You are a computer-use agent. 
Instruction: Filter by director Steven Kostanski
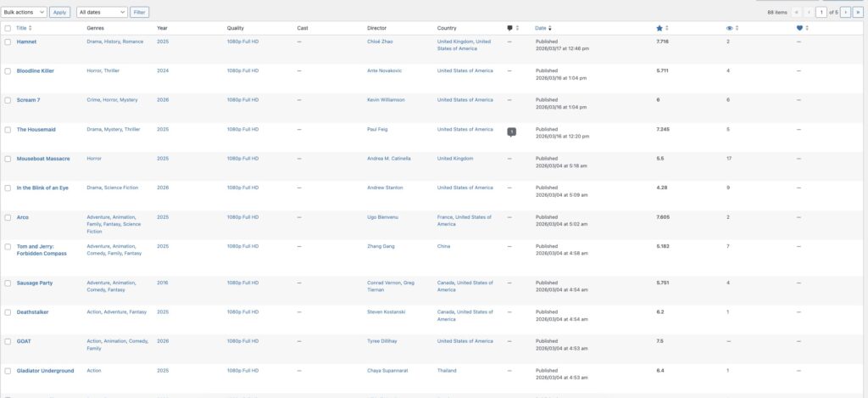click(x=387, y=312)
